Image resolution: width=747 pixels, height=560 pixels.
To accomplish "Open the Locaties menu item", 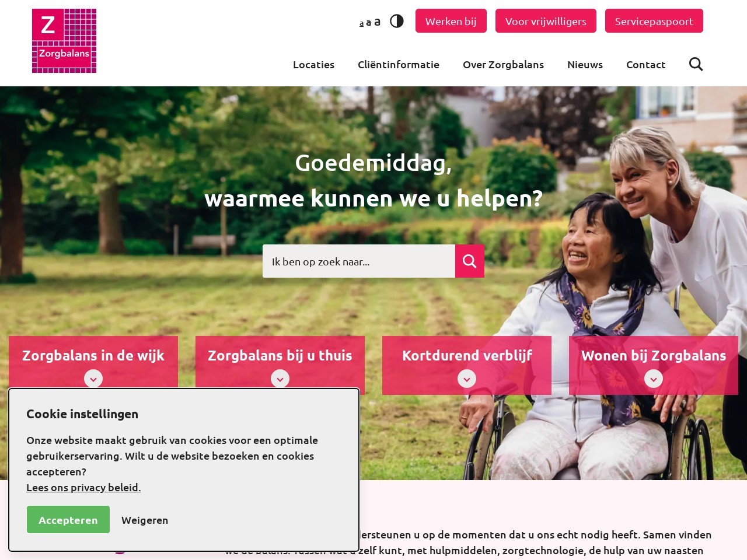I will coord(313,65).
